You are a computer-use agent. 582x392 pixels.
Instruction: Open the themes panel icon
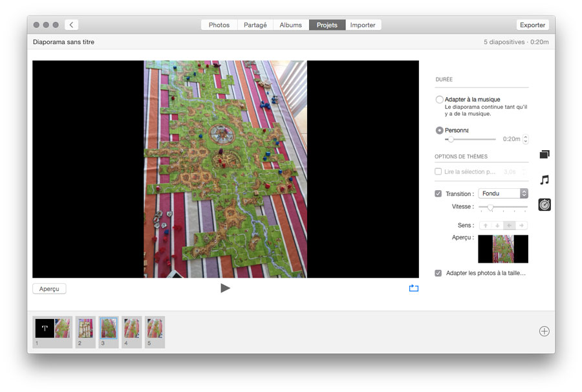544,154
